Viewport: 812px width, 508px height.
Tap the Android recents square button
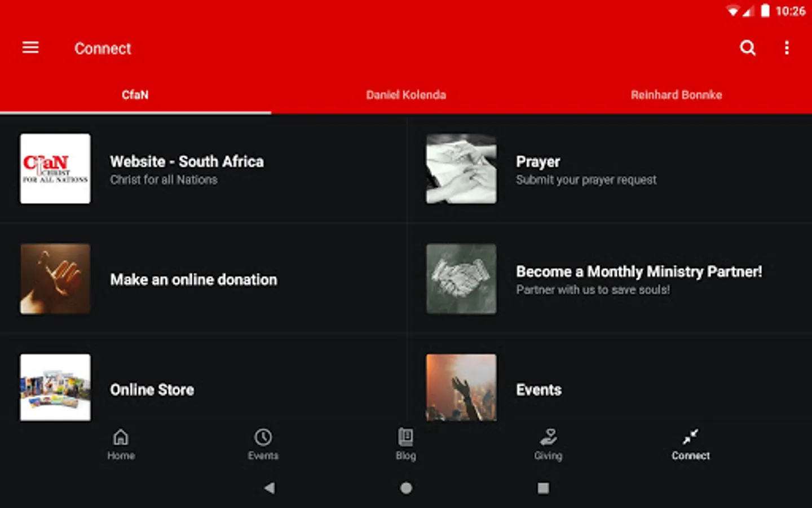click(543, 488)
